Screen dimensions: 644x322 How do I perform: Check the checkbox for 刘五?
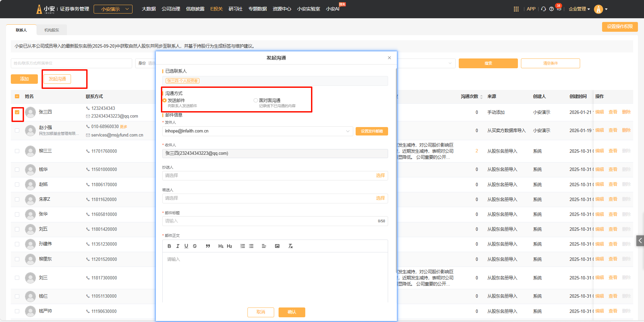click(17, 229)
